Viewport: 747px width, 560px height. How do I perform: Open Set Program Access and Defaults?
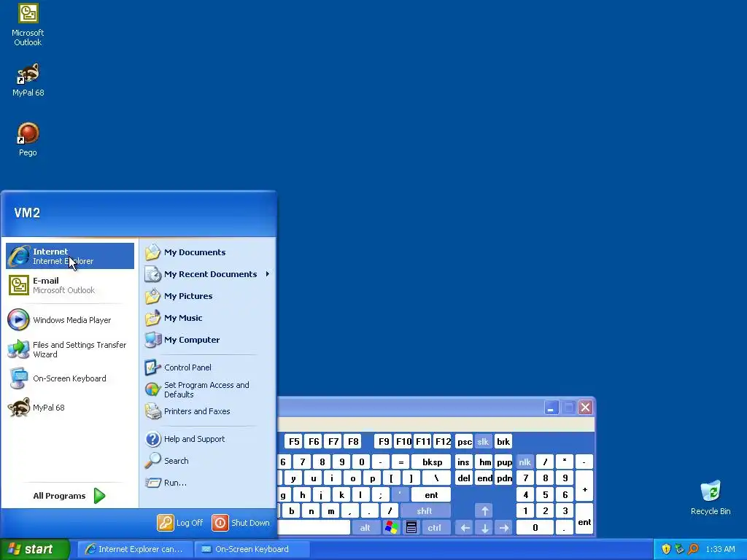pyautogui.click(x=208, y=389)
